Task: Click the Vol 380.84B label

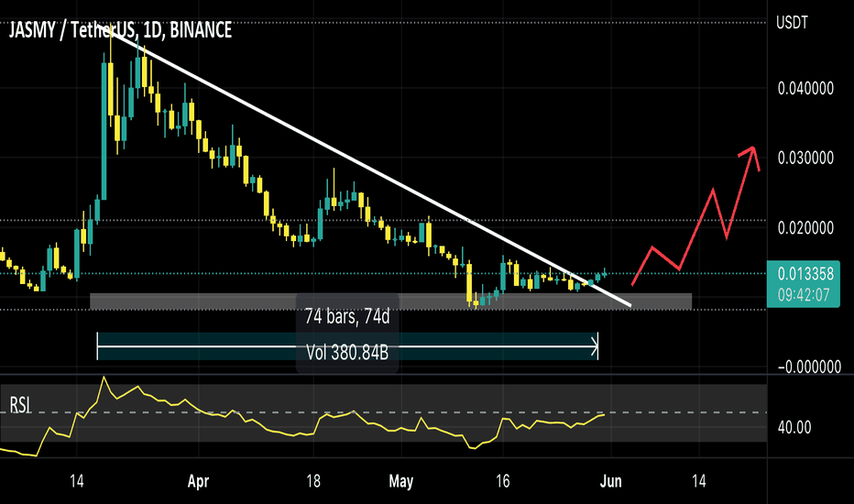Action: pos(347,353)
